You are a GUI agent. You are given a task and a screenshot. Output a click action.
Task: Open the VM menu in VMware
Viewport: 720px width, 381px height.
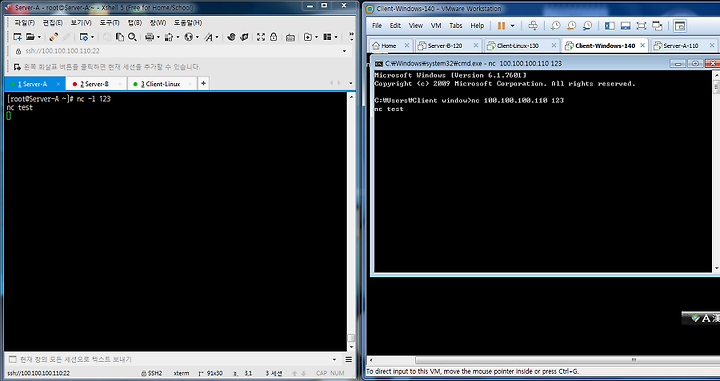point(436,26)
